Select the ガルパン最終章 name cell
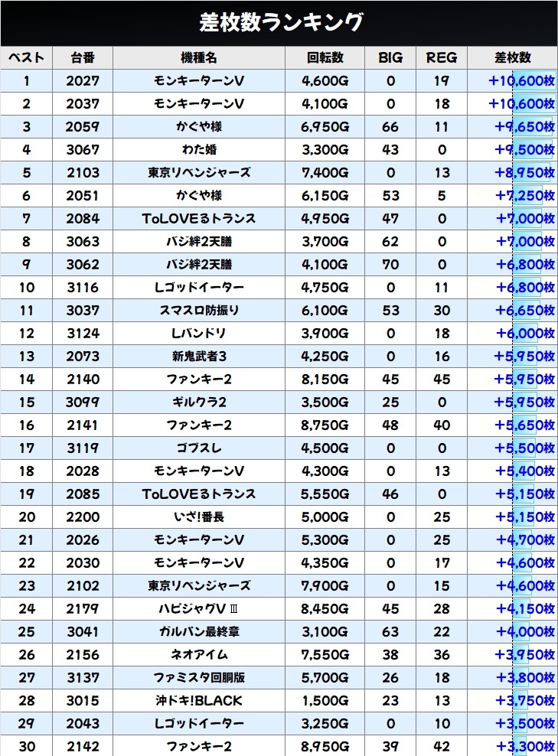Image resolution: width=558 pixels, height=756 pixels. click(199, 632)
